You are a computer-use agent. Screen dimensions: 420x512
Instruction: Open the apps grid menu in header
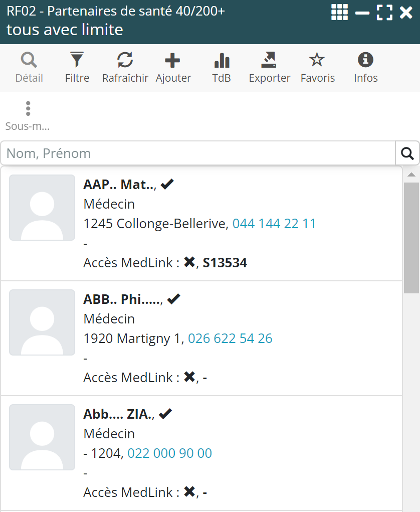(x=339, y=12)
